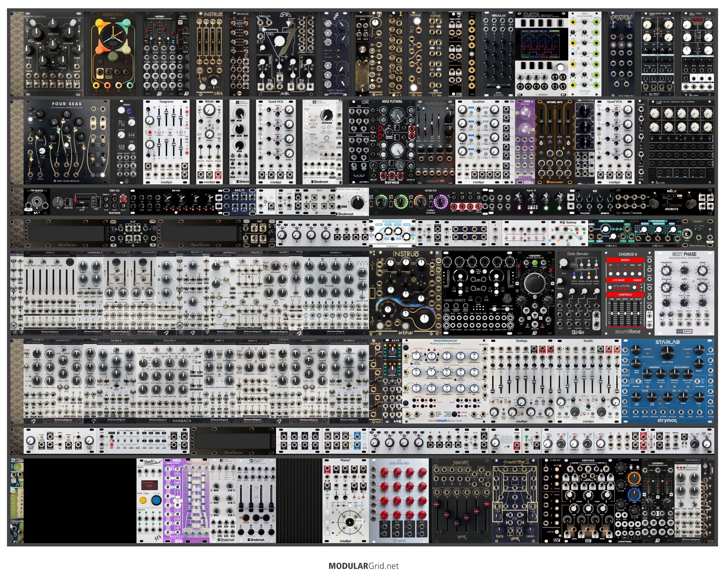Select the Bard Quartet module
This screenshot has height=573, width=728.
click(x=319, y=142)
